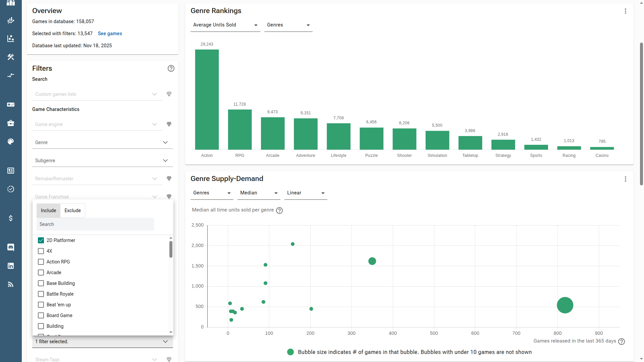Image resolution: width=644 pixels, height=362 pixels.
Task: Open the Linear scale dropdown
Action: coord(306,193)
